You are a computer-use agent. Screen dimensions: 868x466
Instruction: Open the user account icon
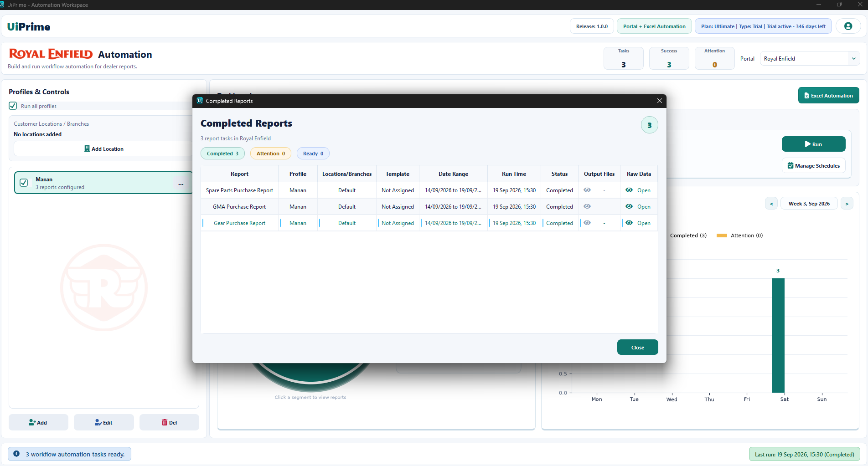(x=848, y=26)
